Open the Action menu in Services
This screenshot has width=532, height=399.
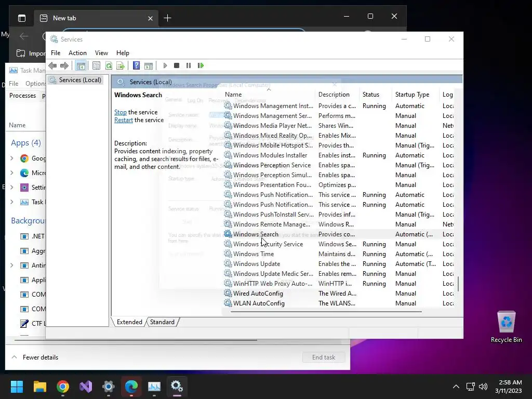click(78, 53)
